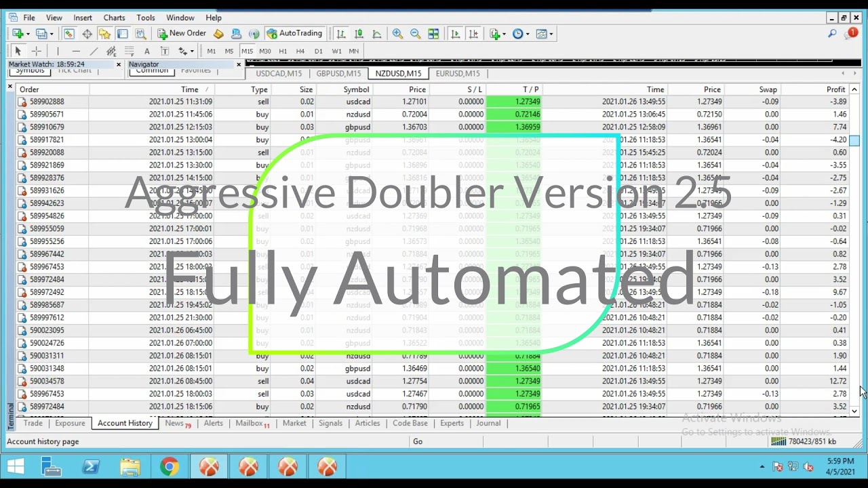Open the search magnifier at top right
This screenshot has width=868, height=488.
pos(832,33)
